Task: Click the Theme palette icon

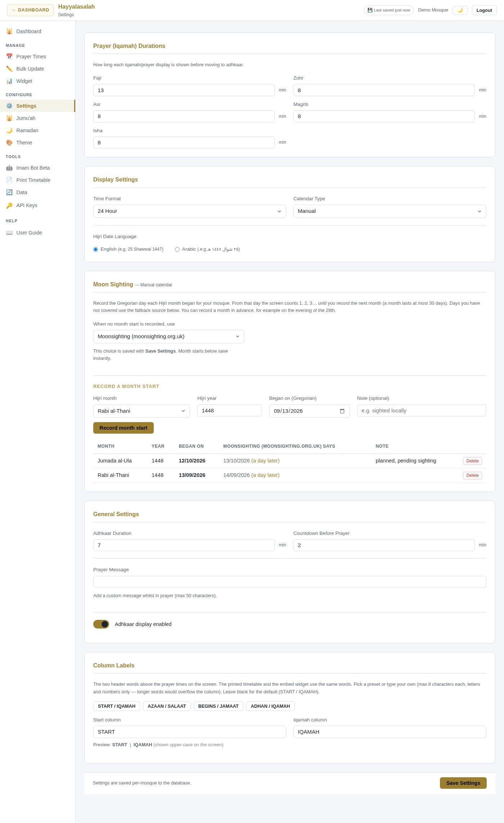Action: point(9,143)
